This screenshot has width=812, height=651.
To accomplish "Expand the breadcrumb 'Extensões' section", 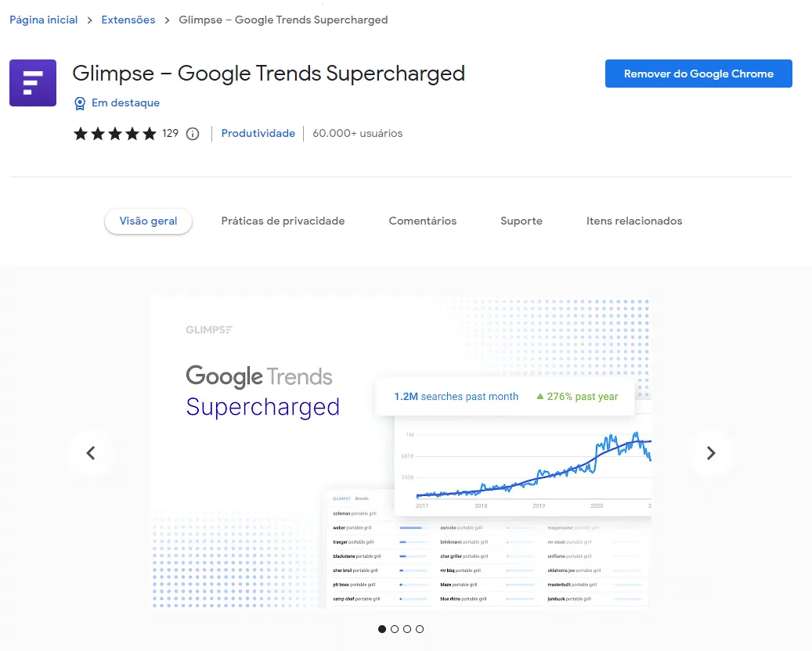I will coord(128,20).
